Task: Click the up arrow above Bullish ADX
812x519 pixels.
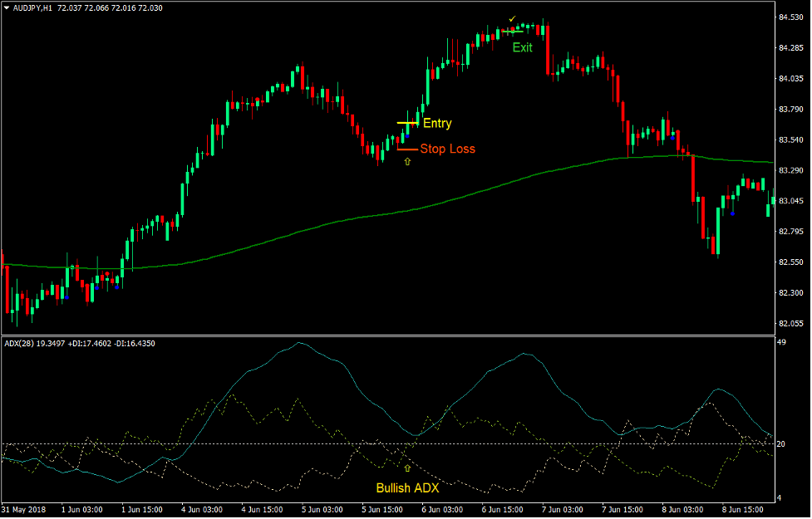Action: click(407, 468)
